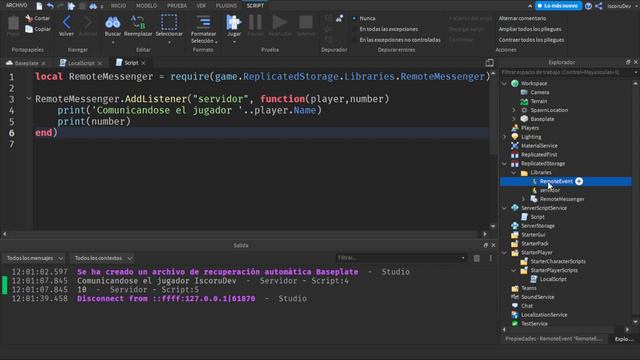Click the Volver back arrow
640x360 pixels.
coord(66,22)
